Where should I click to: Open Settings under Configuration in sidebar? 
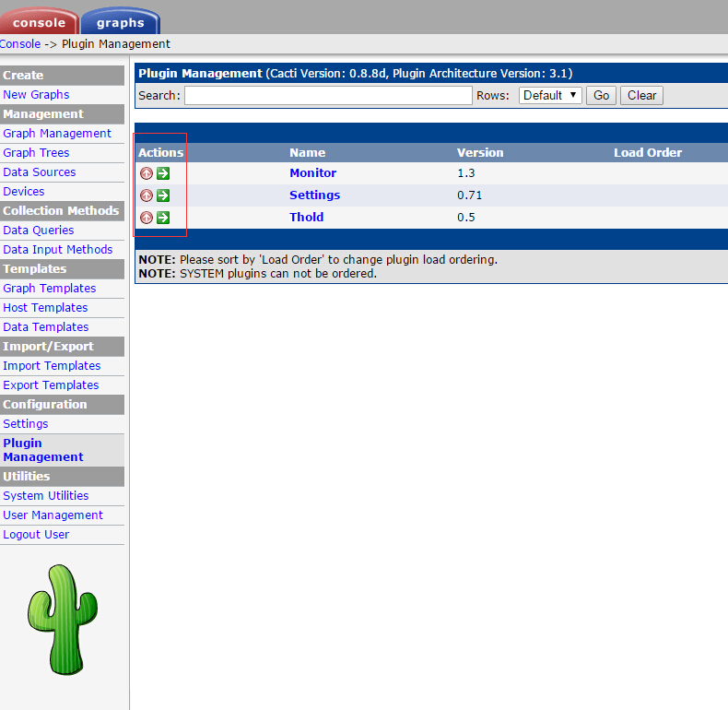click(x=26, y=424)
